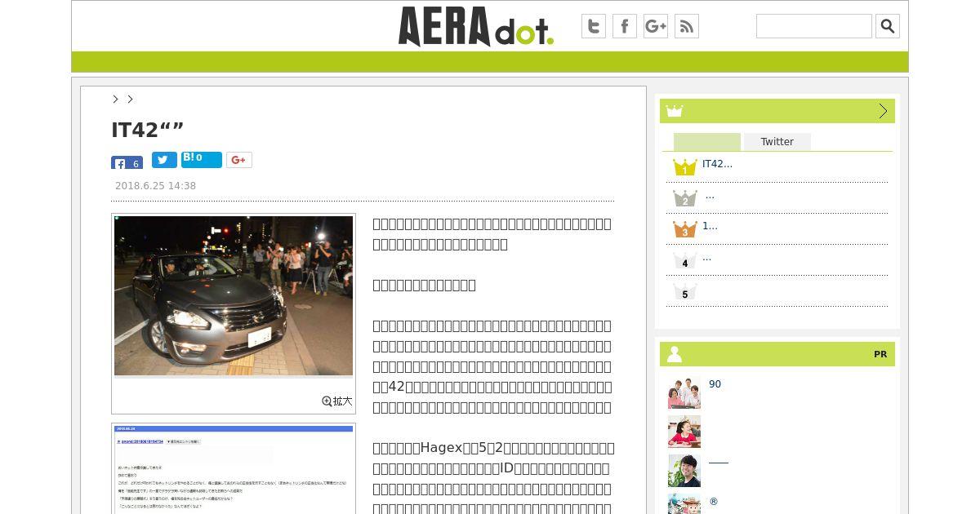Viewport: 980px width, 514px height.
Task: Enlarge the car photo thumbnail
Action: tap(234, 296)
